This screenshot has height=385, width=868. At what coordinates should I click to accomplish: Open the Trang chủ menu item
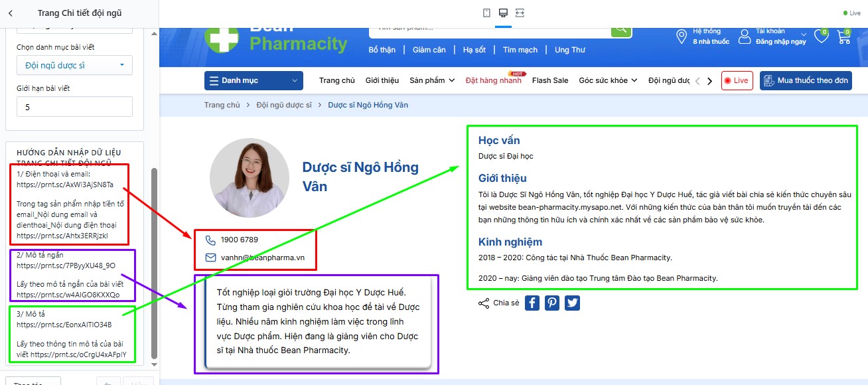click(x=337, y=80)
